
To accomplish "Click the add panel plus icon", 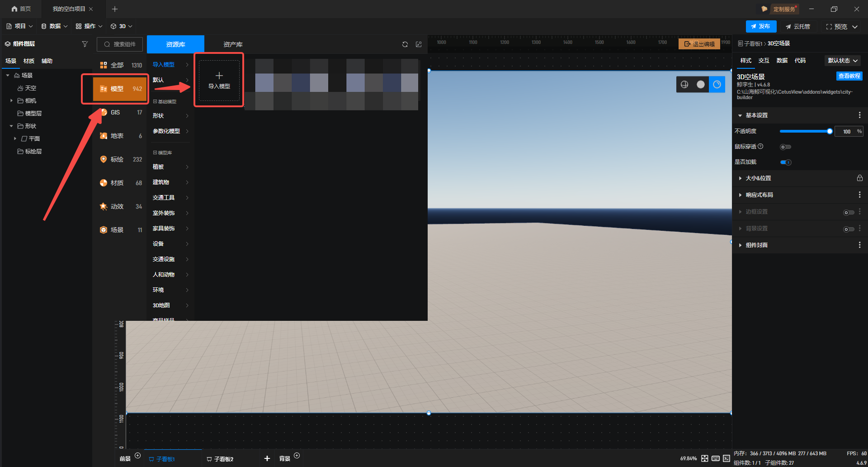I will point(267,458).
